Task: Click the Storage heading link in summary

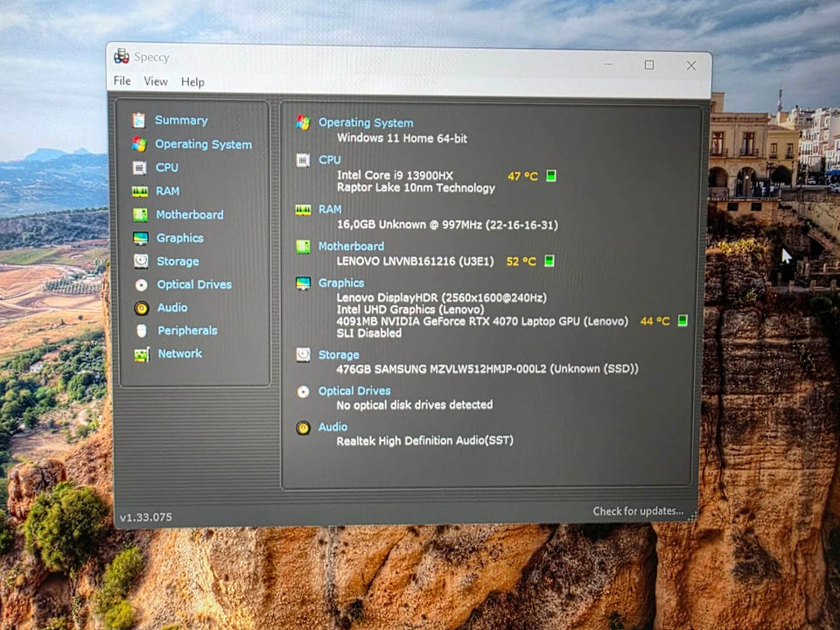Action: pyautogui.click(x=339, y=354)
